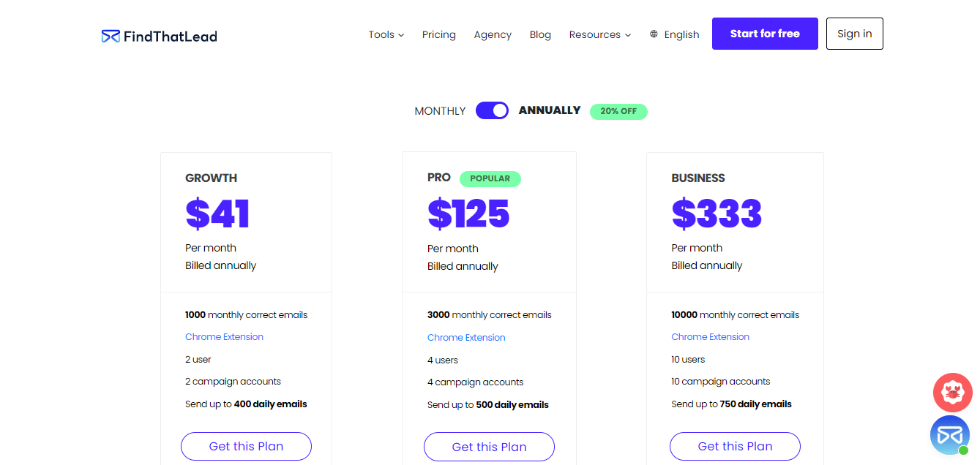Open Chrome Extension link under Growth plan
Viewport: 980px width, 465px height.
pyautogui.click(x=224, y=336)
